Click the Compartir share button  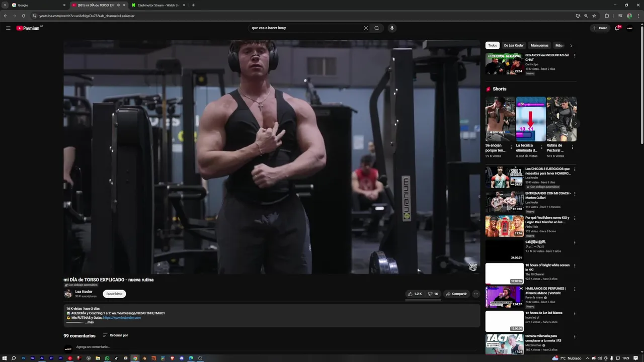click(x=456, y=294)
